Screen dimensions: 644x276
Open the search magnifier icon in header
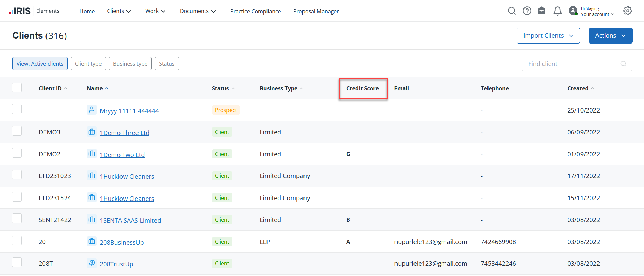pyautogui.click(x=512, y=11)
